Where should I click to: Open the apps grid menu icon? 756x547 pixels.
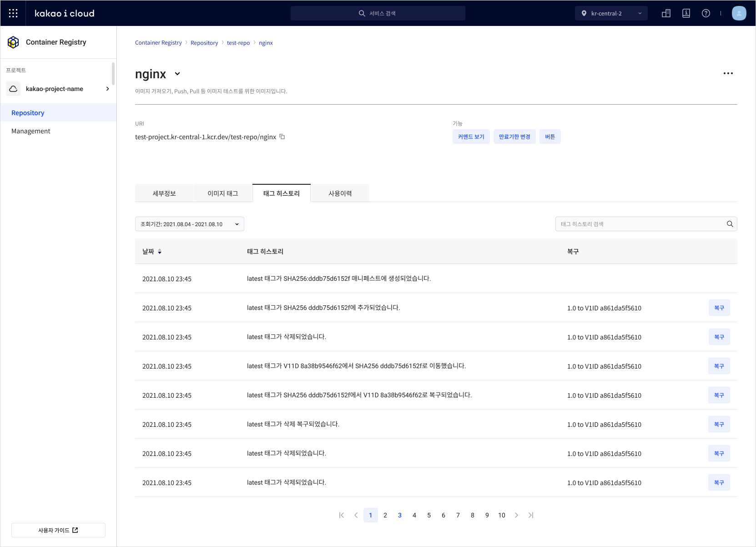13,13
